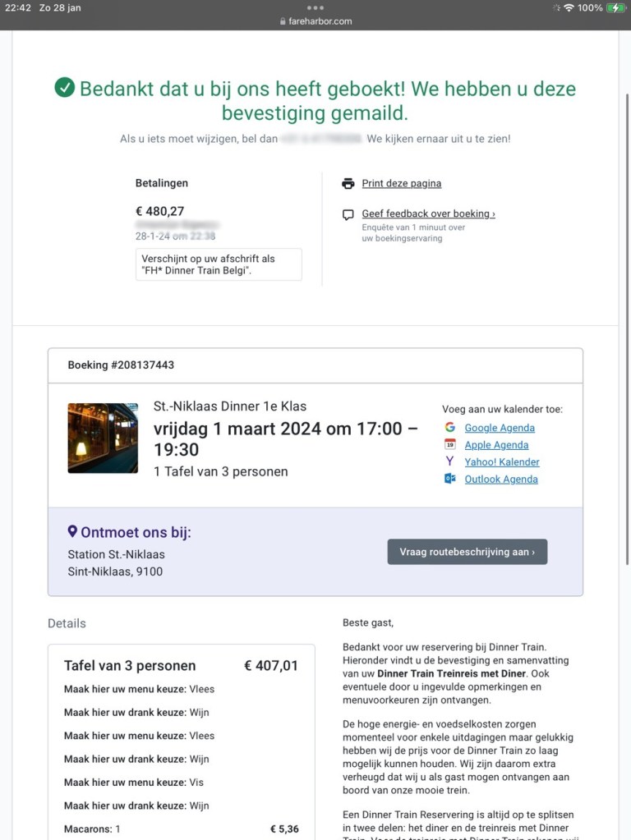
Task: Click the Apple Agenda calendar icon
Action: tap(450, 444)
